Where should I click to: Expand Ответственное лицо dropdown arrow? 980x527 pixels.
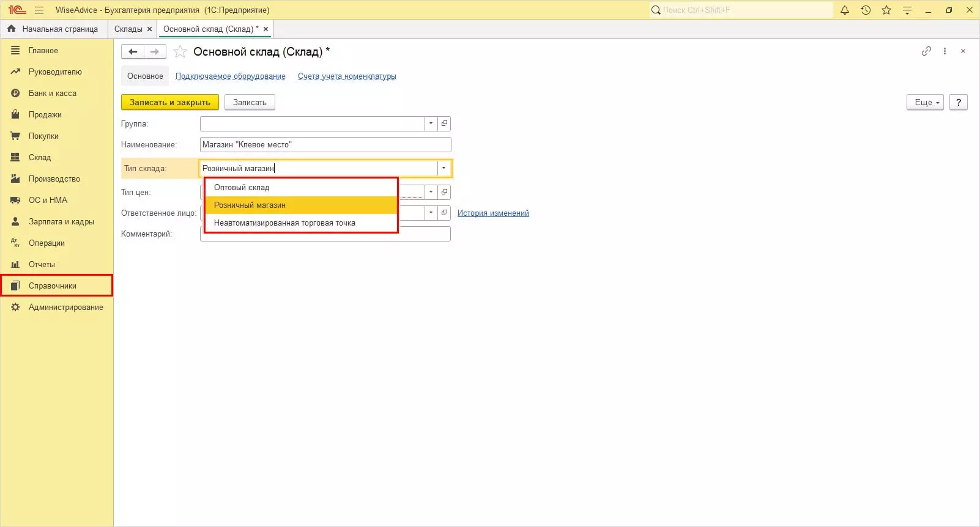(431, 213)
